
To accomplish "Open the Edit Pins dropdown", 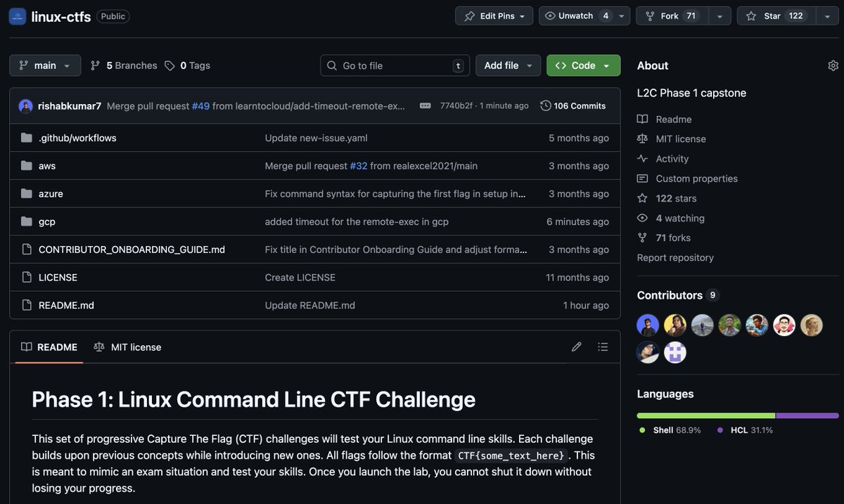I will pyautogui.click(x=494, y=16).
